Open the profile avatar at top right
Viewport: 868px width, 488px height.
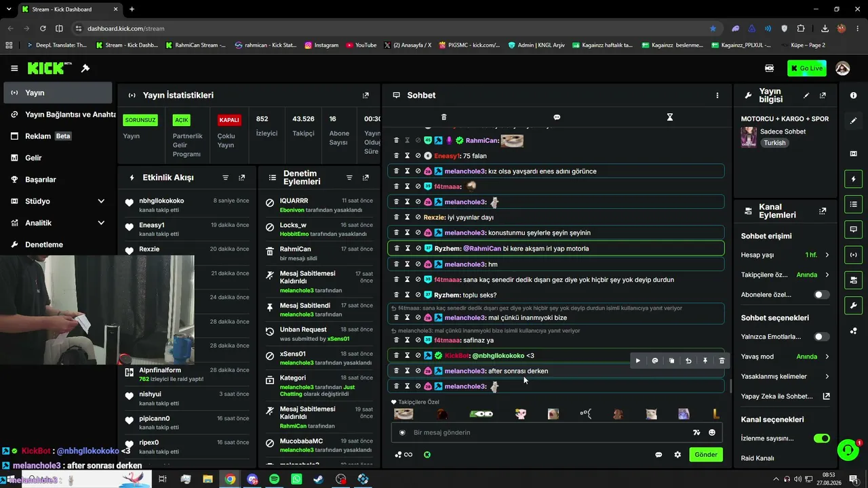pyautogui.click(x=843, y=68)
